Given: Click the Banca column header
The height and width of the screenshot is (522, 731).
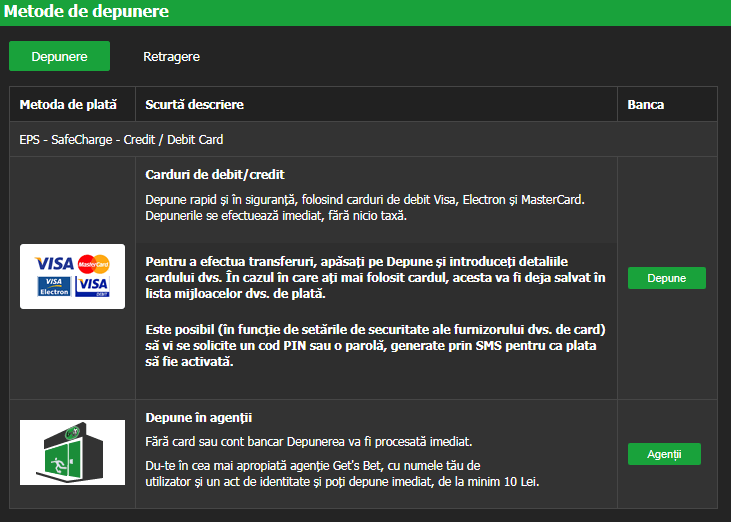Looking at the screenshot, I should tap(645, 104).
